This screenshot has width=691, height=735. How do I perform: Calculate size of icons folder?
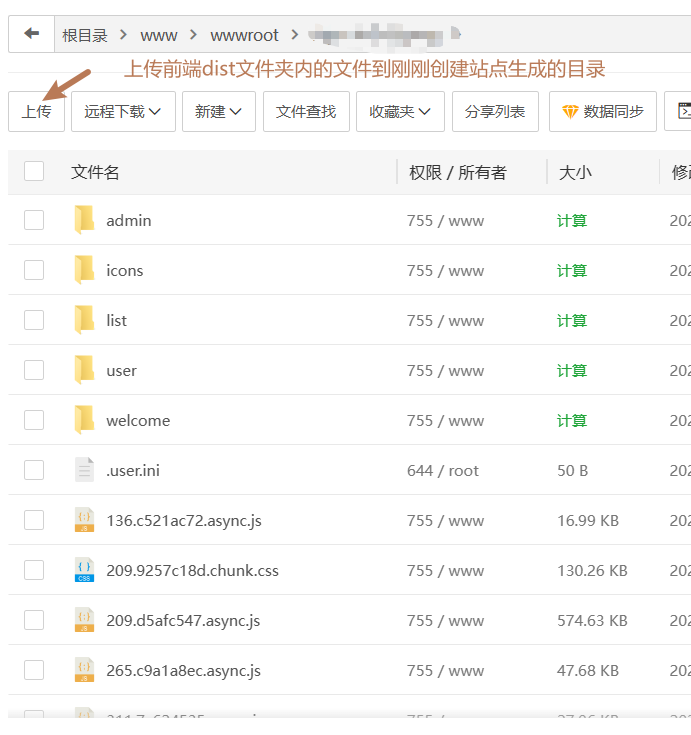pyautogui.click(x=572, y=270)
